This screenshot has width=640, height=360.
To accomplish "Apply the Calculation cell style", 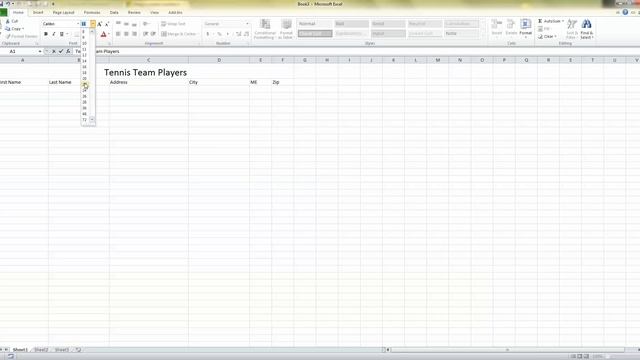I will click(x=462, y=24).
